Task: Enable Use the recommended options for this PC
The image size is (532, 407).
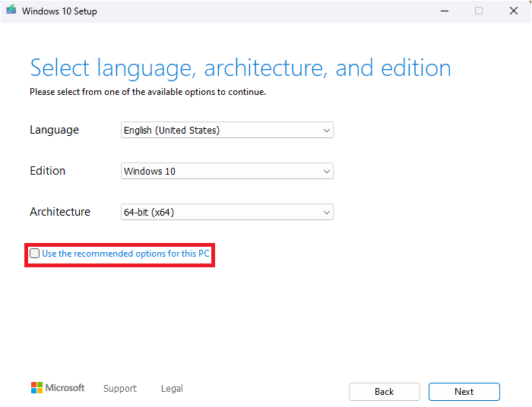Action: click(35, 254)
